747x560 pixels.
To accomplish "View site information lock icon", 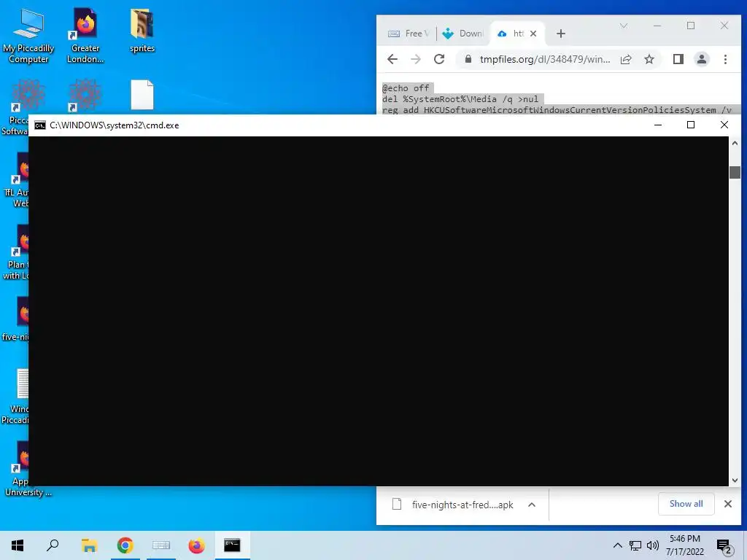I will [x=468, y=59].
